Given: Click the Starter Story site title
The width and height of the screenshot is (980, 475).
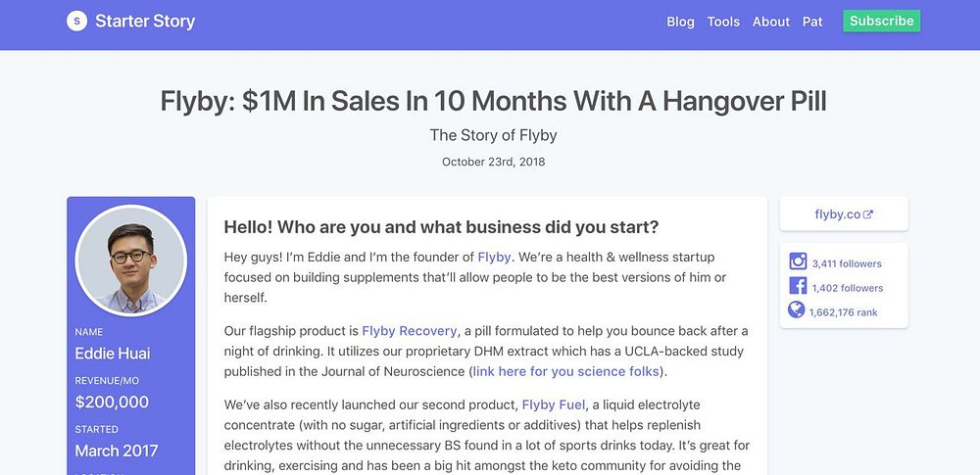Looking at the screenshot, I should [x=145, y=21].
